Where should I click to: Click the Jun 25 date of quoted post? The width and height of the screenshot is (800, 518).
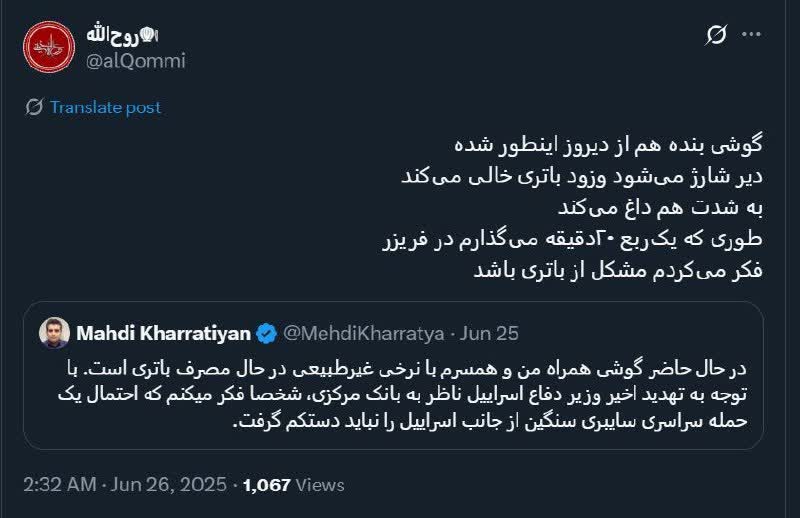click(489, 333)
